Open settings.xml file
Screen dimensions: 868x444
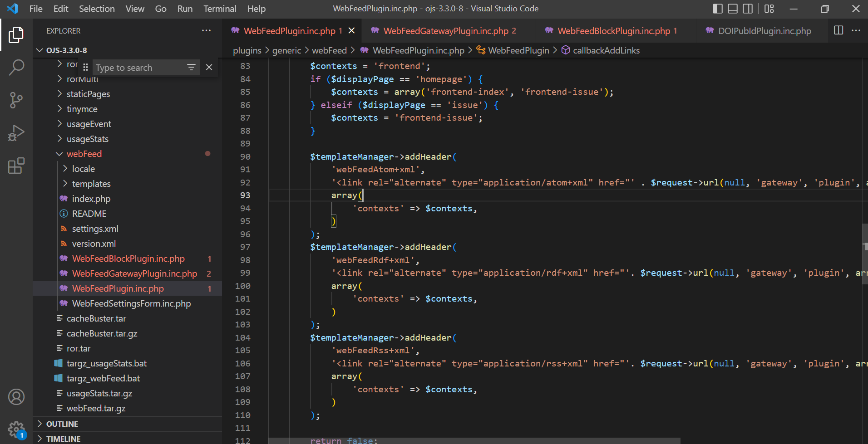click(127, 229)
